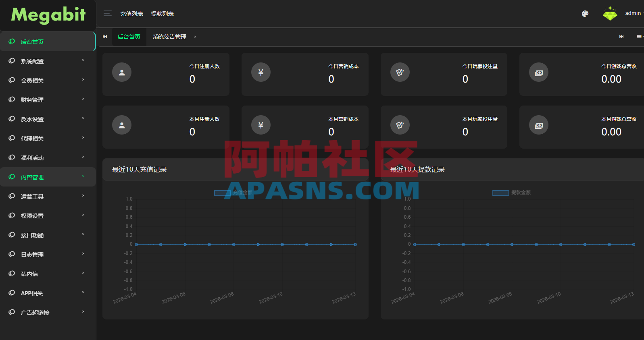Toggle the 充值金额 chart legend
644x340 pixels.
pos(233,193)
